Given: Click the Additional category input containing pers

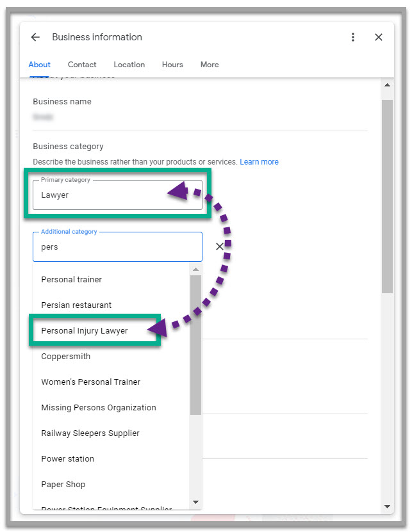Looking at the screenshot, I should point(115,246).
